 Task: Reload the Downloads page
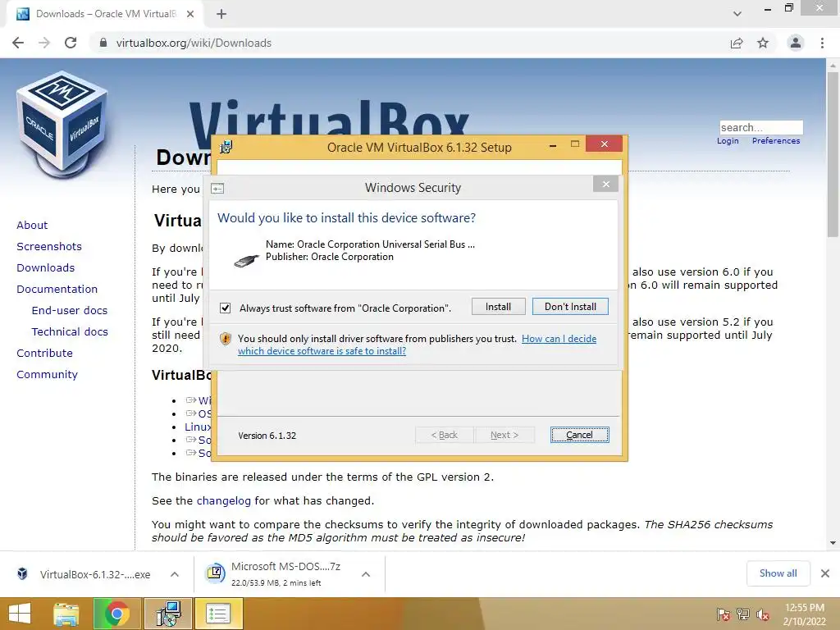(71, 43)
